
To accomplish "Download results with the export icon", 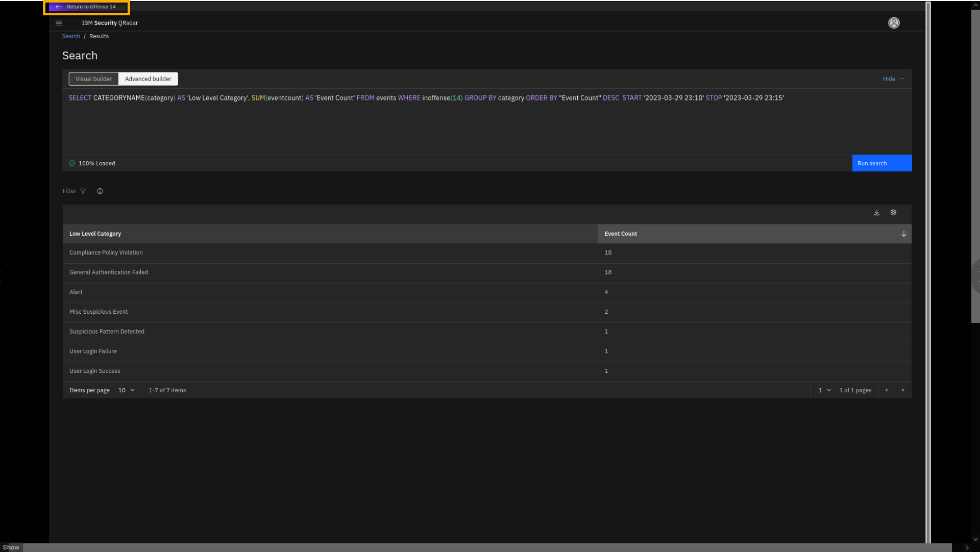I will [876, 213].
